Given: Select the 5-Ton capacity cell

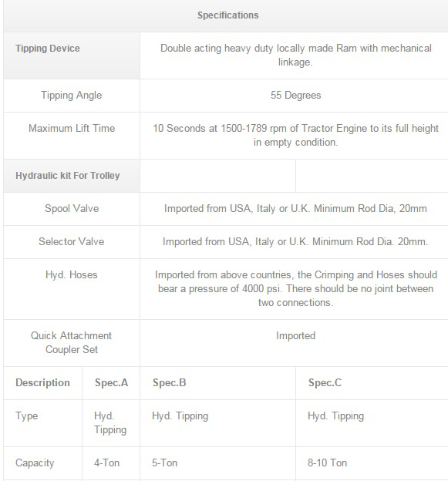Looking at the screenshot, I should [x=218, y=463].
